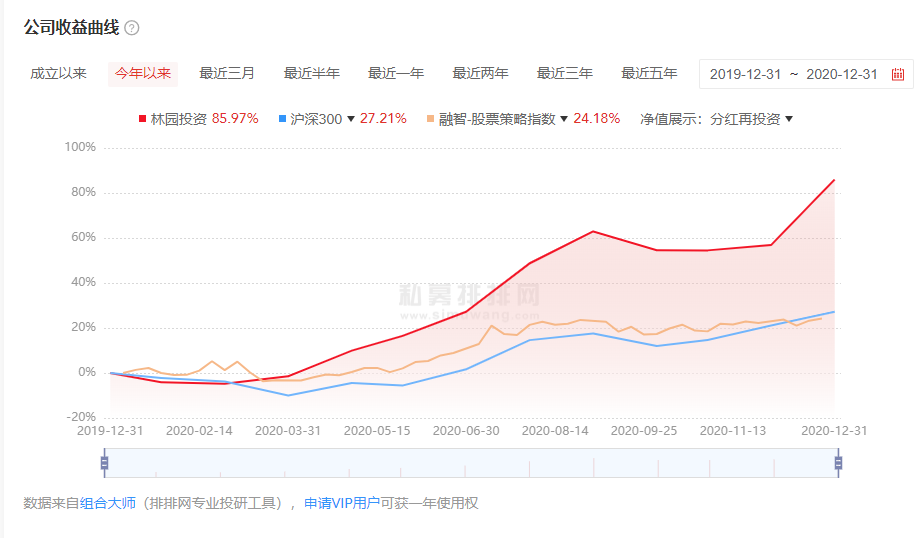This screenshot has width=923, height=538.
Task: Switch to the 最近半年 range
Action: [311, 73]
